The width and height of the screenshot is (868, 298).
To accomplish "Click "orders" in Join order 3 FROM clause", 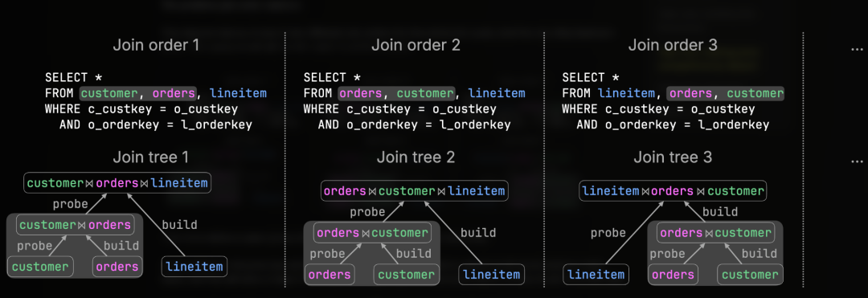I will [x=691, y=93].
